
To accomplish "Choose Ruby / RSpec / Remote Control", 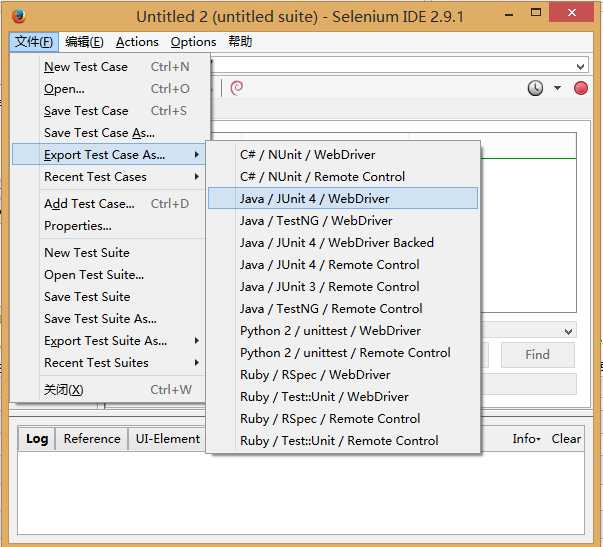I will pyautogui.click(x=343, y=419).
